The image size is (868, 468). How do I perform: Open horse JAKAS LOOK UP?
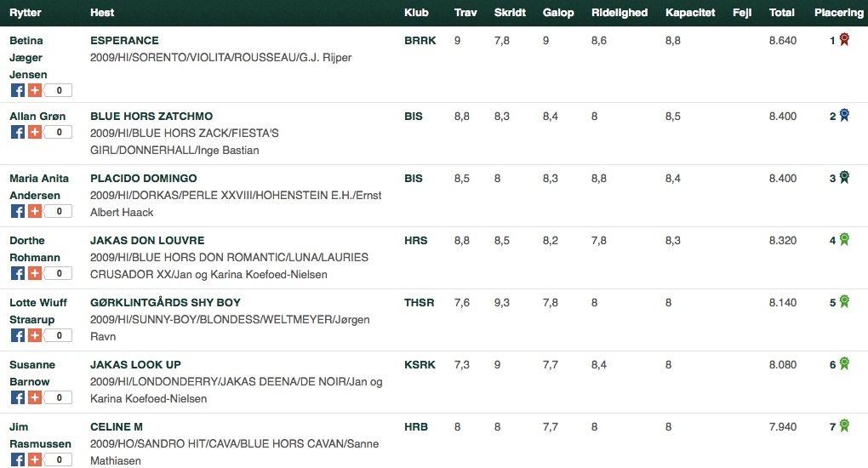pos(135,364)
